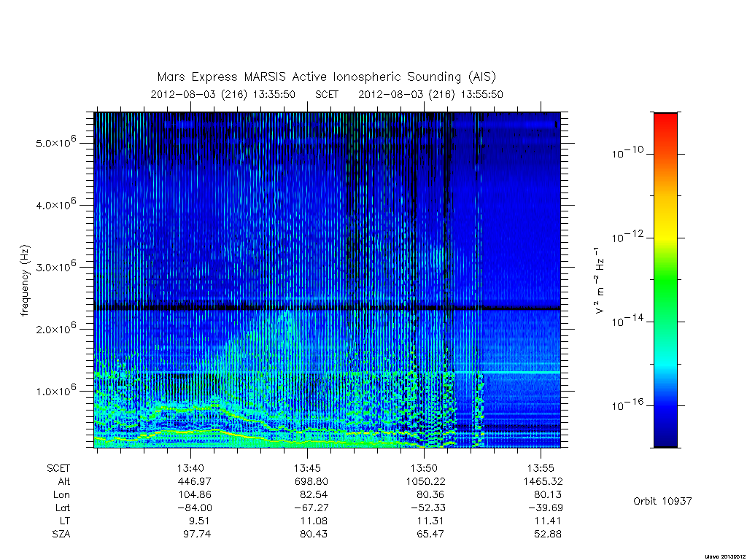Click the altitude value 1050.22
747x560 pixels.
coord(426,481)
